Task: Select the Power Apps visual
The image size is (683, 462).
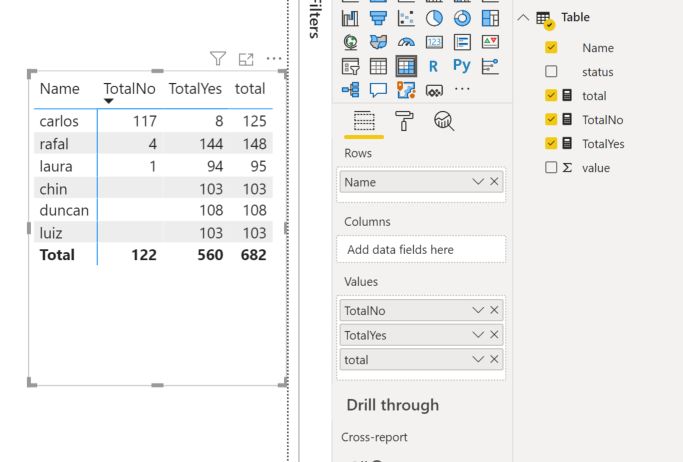Action: [434, 90]
